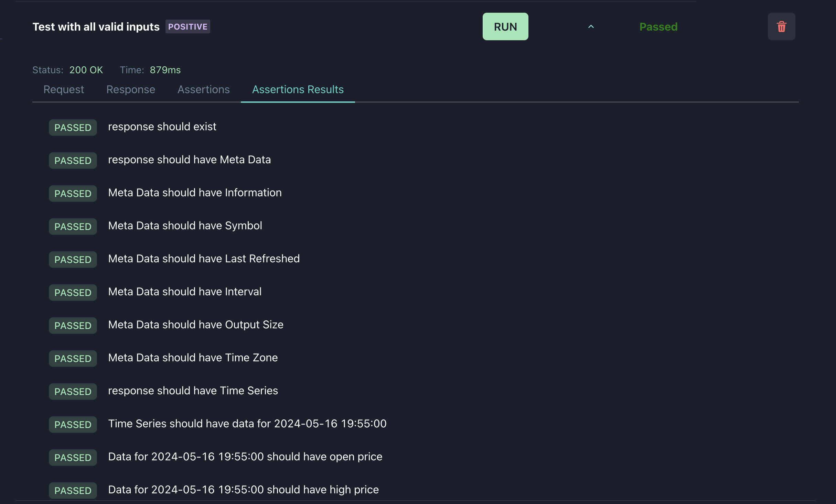The image size is (836, 504).
Task: Click the 200 OK status value
Action: pyautogui.click(x=86, y=70)
